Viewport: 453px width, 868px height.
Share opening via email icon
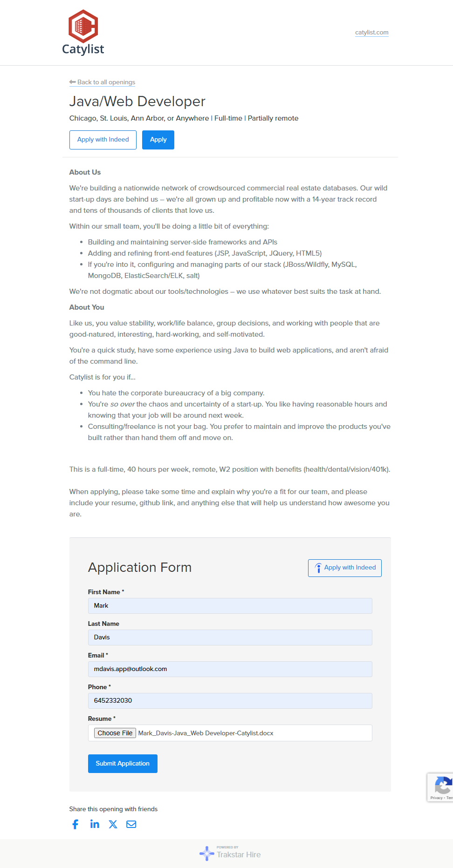pos(131,824)
